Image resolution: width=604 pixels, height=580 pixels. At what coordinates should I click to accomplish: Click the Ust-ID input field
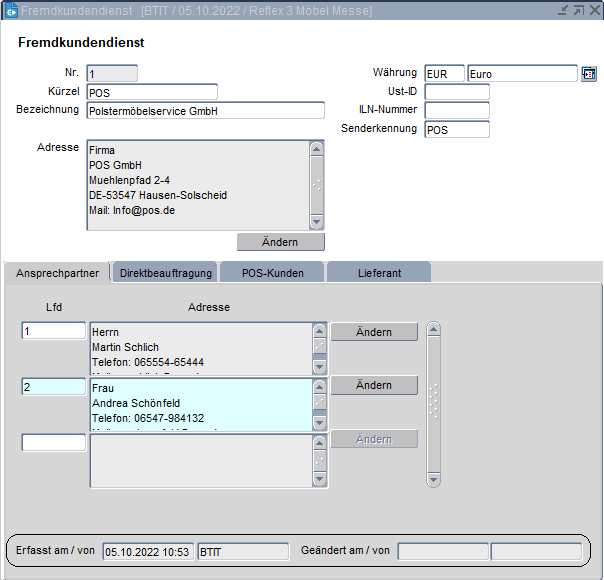pyautogui.click(x=456, y=92)
